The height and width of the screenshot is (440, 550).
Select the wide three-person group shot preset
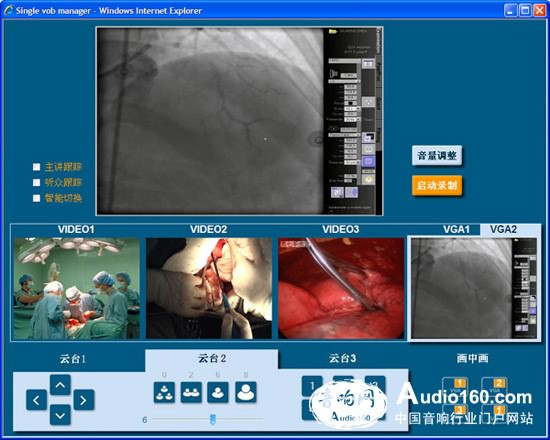click(164, 392)
